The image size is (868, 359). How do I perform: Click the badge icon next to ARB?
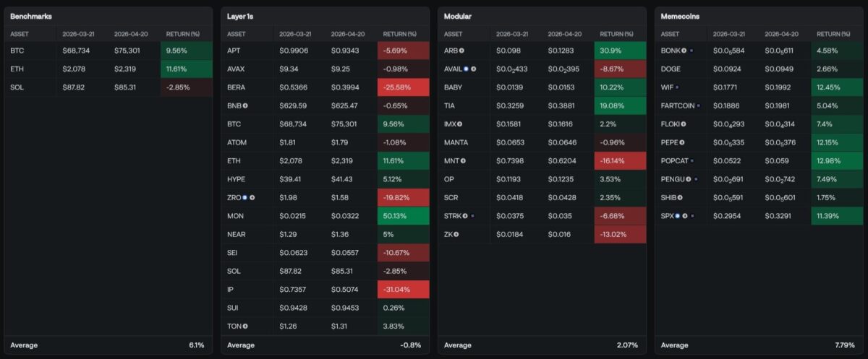(461, 51)
